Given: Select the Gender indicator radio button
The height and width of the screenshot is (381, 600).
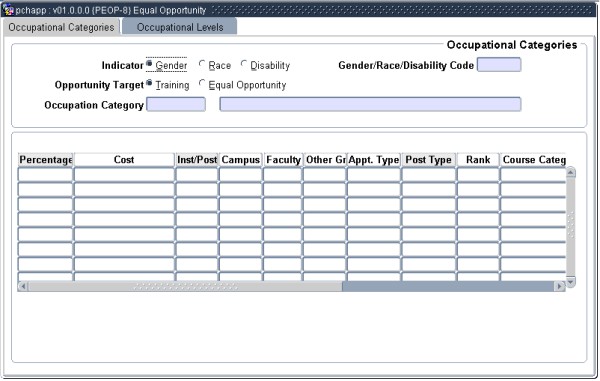Looking at the screenshot, I should pos(149,64).
